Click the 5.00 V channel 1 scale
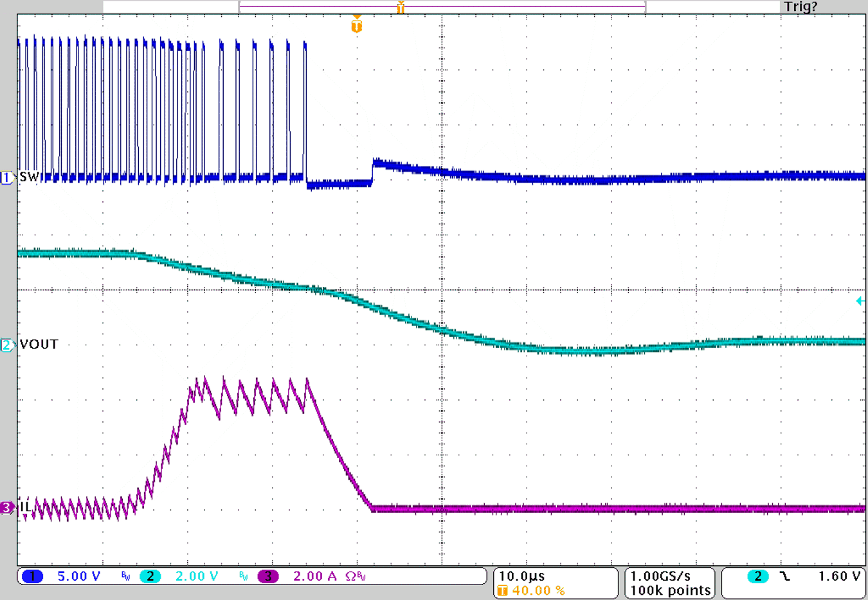Viewport: 868px width, 600px height. tap(78, 576)
